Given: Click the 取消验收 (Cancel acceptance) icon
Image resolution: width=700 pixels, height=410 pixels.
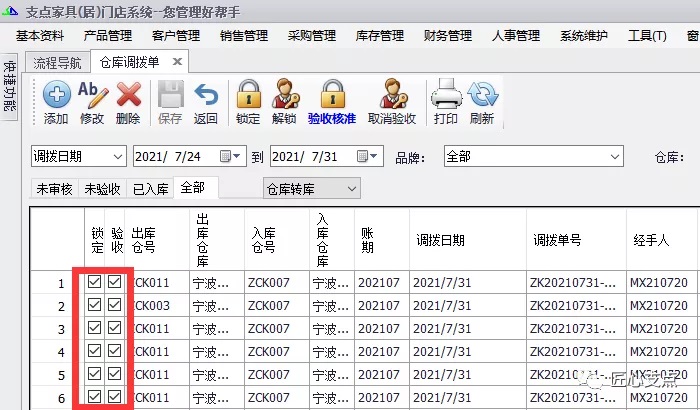Looking at the screenshot, I should [x=392, y=96].
